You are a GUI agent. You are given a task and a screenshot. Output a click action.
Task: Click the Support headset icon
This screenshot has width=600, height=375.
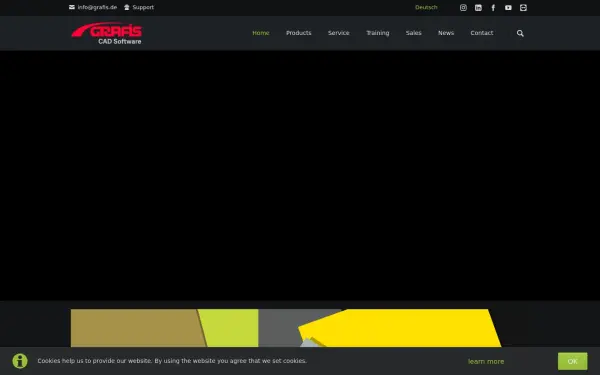coord(127,7)
